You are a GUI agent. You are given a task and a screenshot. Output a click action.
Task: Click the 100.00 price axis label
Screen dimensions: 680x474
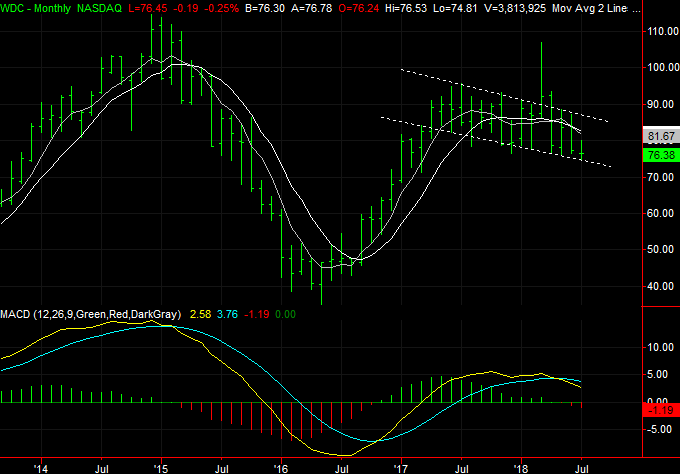tap(663, 67)
